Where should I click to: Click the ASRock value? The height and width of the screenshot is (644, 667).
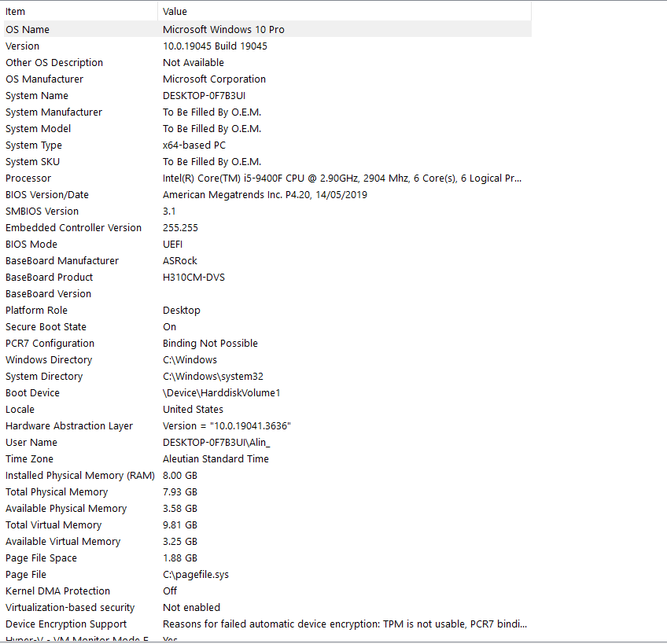tap(180, 261)
